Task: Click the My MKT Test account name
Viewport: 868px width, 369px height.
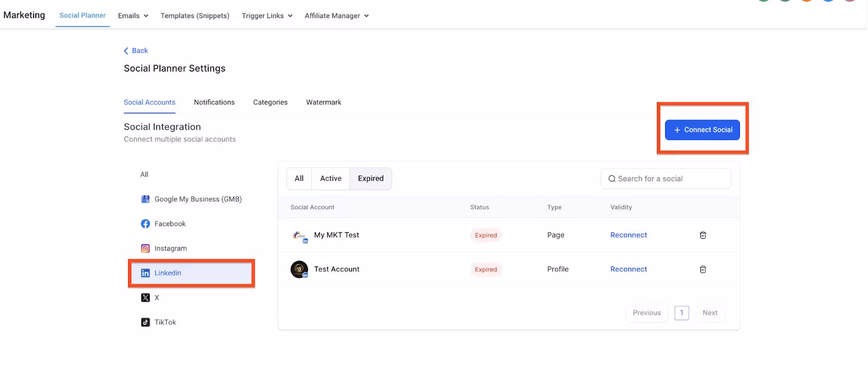Action: pyautogui.click(x=336, y=235)
